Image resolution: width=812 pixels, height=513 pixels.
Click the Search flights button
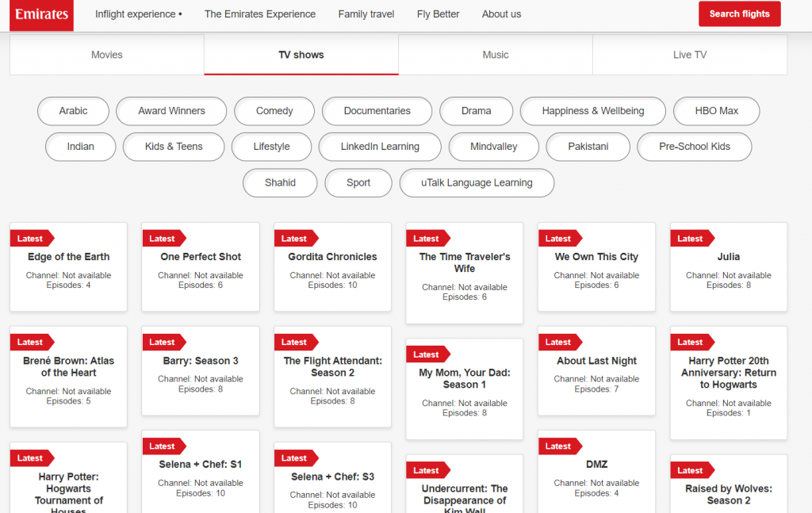tap(740, 14)
